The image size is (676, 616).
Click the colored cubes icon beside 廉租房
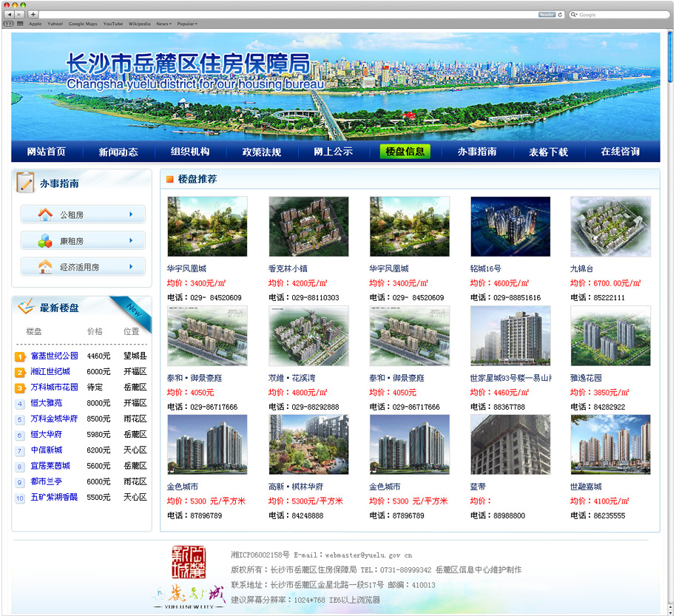tap(45, 241)
